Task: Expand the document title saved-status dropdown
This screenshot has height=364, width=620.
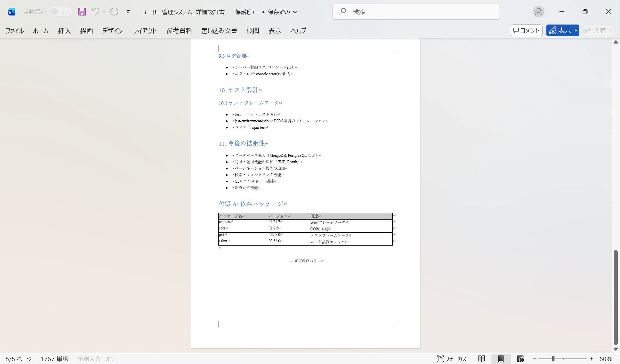Action: pos(295,12)
